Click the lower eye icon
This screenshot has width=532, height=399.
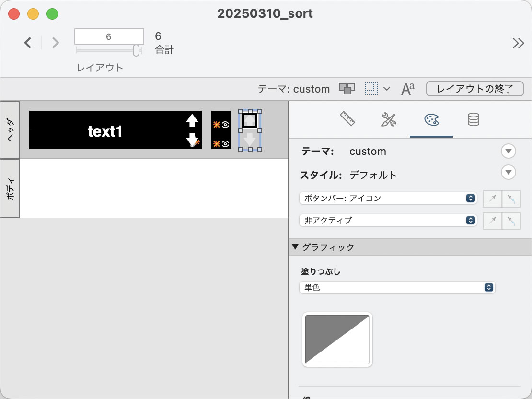pyautogui.click(x=225, y=144)
